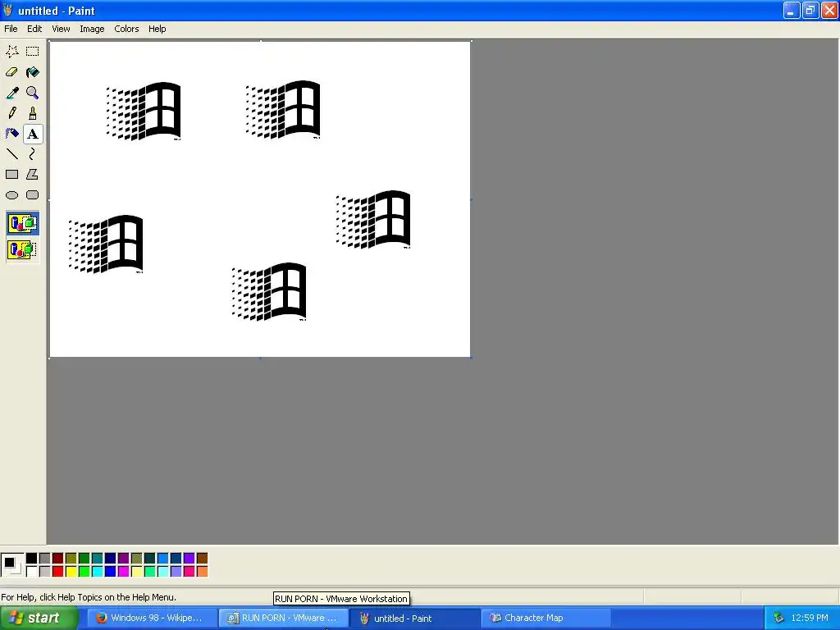Open the View menu

(x=61, y=29)
